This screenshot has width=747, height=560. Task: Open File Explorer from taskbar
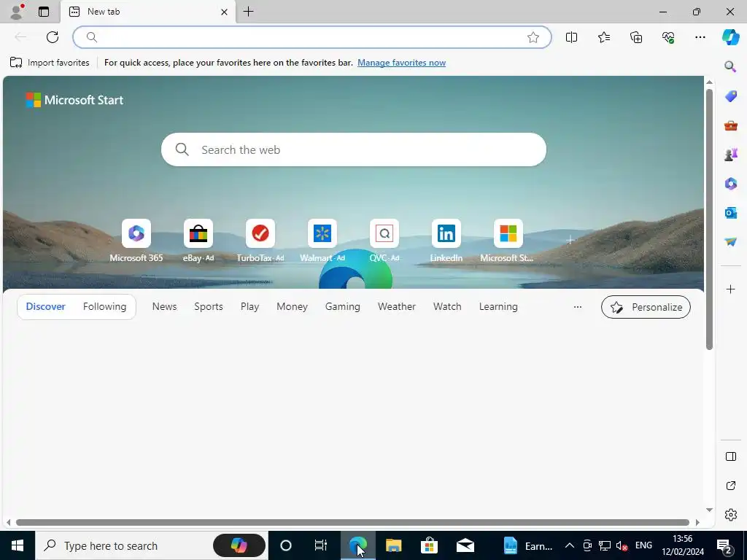[393, 545]
